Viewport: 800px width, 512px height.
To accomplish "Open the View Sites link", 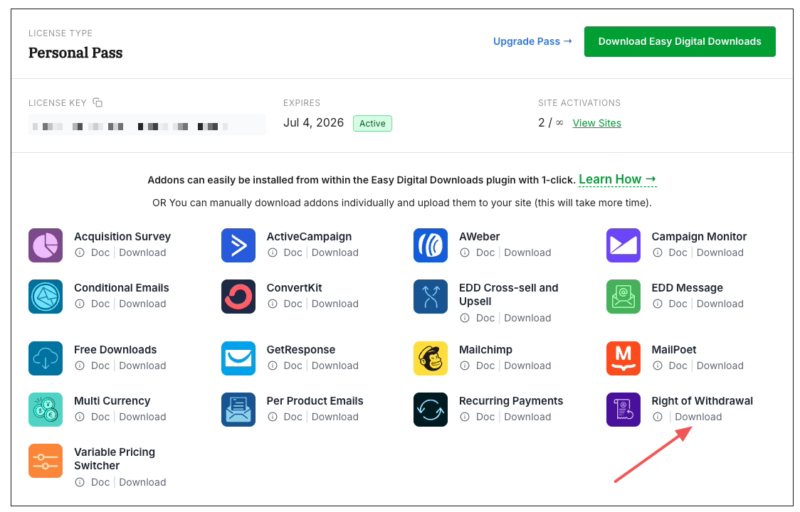I will click(x=596, y=123).
